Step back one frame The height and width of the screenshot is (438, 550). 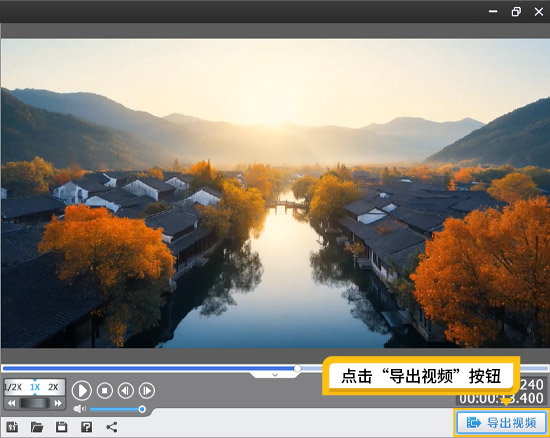coord(126,390)
